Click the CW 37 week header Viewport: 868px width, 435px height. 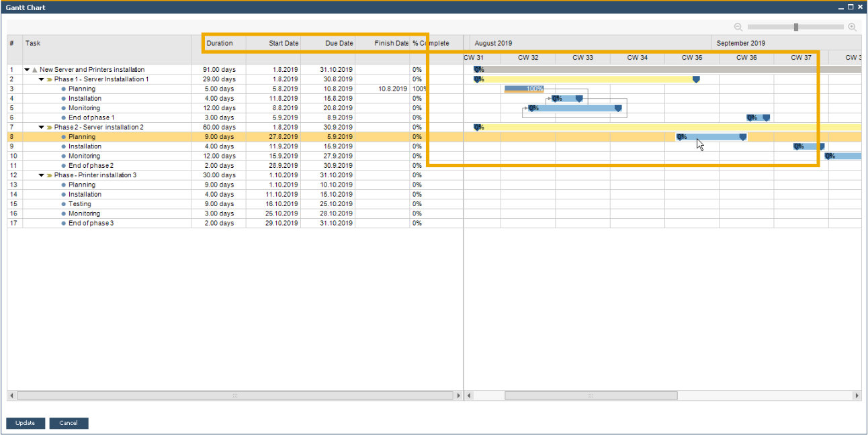(801, 58)
